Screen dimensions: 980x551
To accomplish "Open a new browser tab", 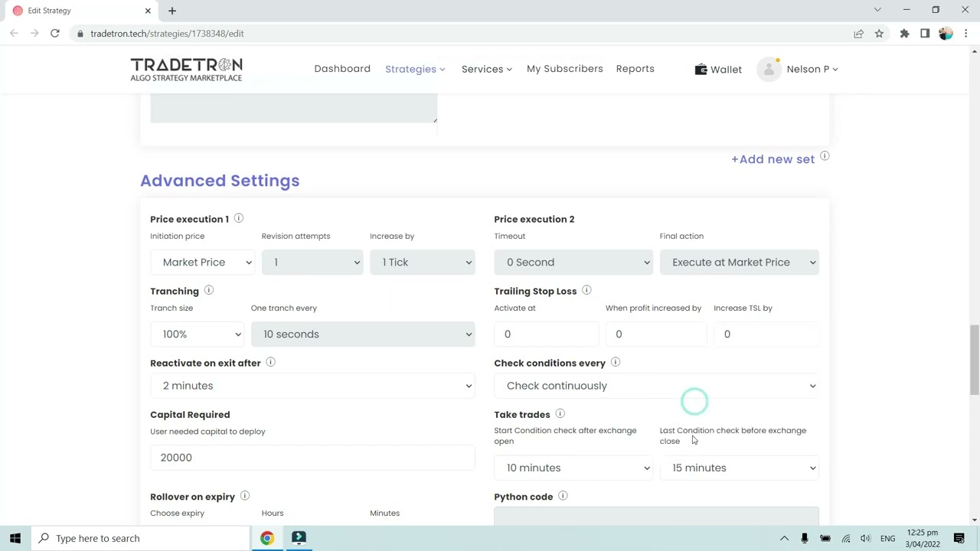I will 172,11.
